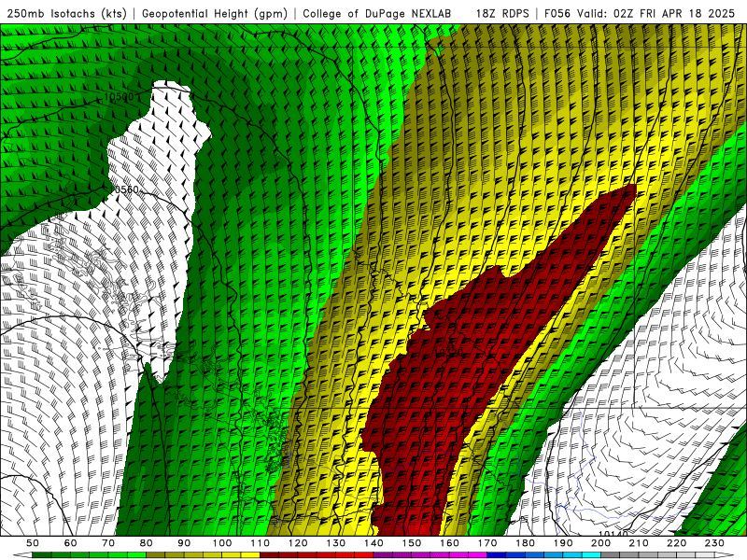Click the 220 value on color scale
The image size is (747, 560).
coord(676,543)
